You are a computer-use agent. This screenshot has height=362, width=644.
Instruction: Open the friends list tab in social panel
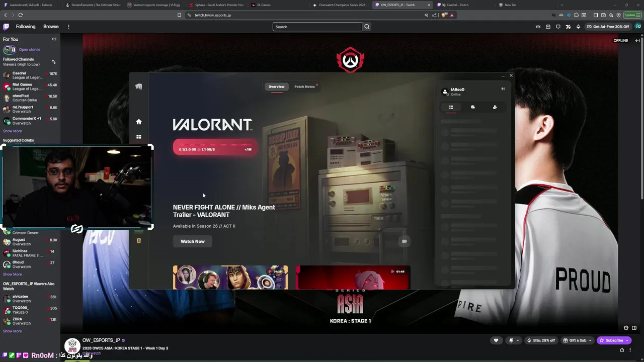[451, 107]
